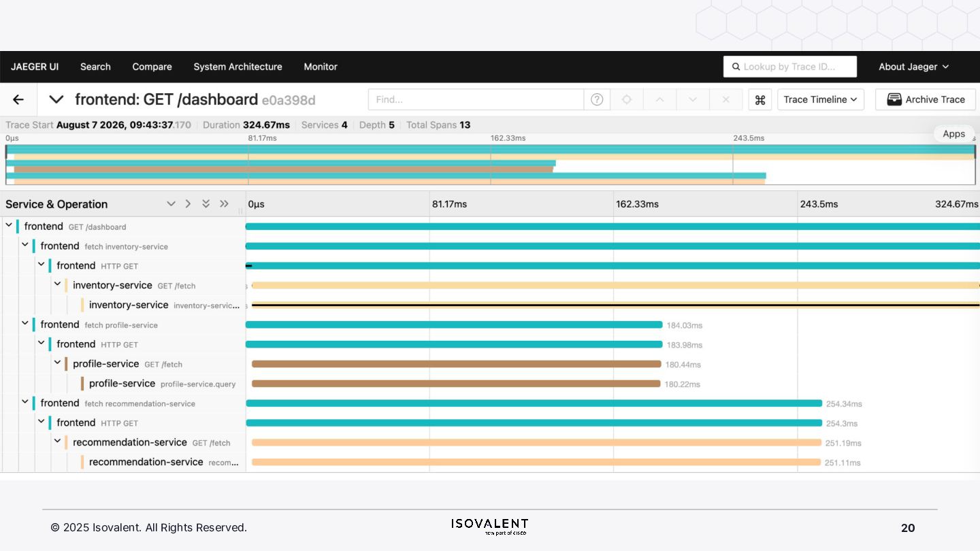
Task: Collapse recommendation-service GET /fetch span
Action: click(57, 441)
